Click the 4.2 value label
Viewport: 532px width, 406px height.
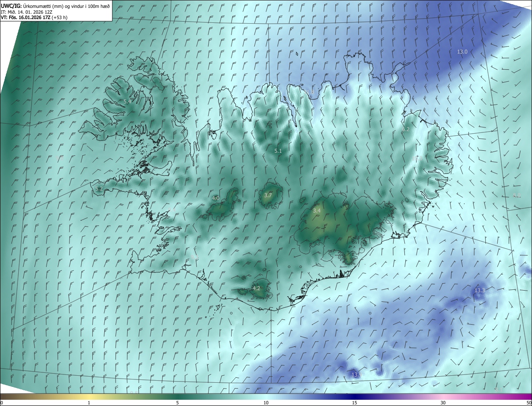tap(256, 288)
